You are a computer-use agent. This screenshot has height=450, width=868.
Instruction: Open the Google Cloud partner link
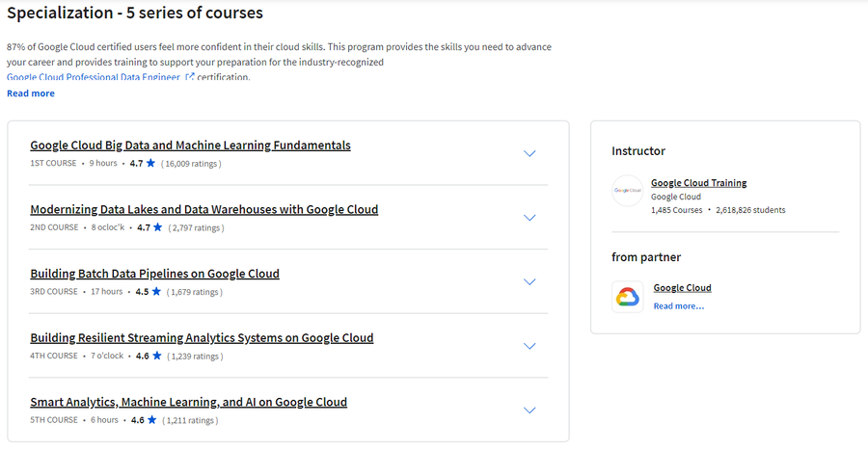click(x=682, y=288)
